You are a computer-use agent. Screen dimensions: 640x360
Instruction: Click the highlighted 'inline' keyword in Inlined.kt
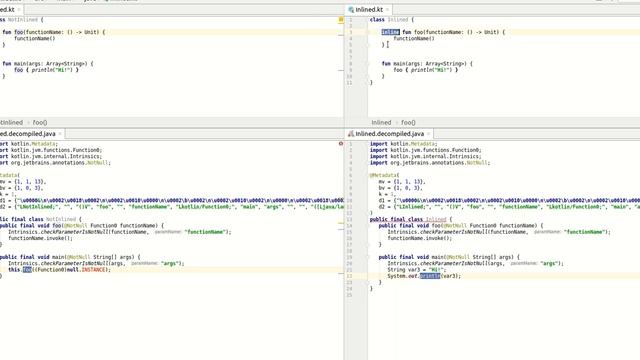pyautogui.click(x=390, y=32)
